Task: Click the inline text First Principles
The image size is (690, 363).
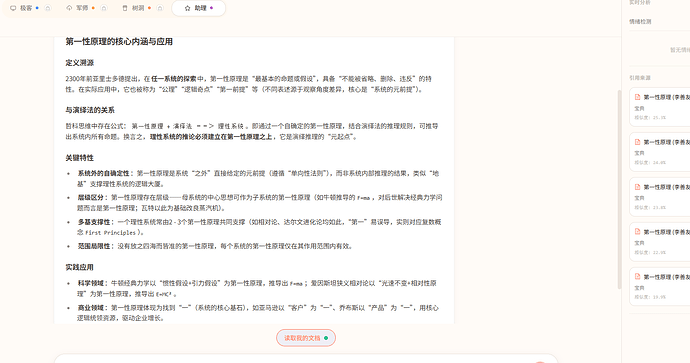Action: [110, 233]
